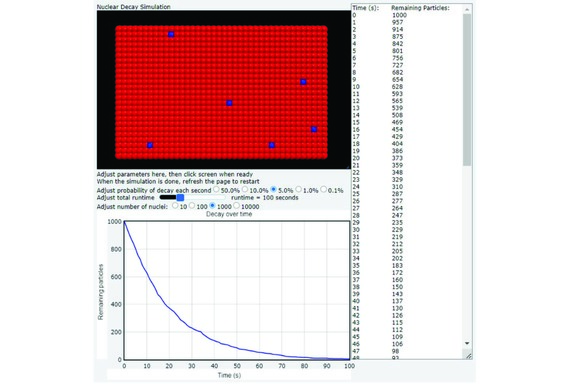Select the 0.1% decay probability option
The width and height of the screenshot is (576, 384).
click(x=323, y=190)
